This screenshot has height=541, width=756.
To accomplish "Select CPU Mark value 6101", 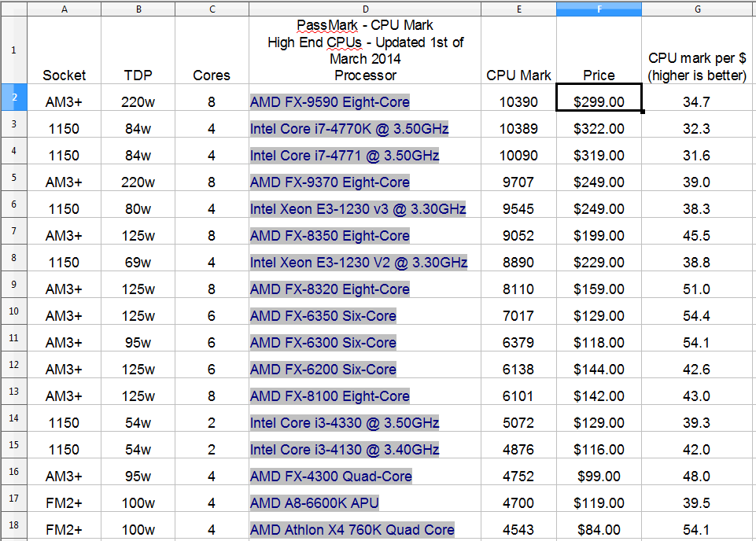I will point(518,392).
